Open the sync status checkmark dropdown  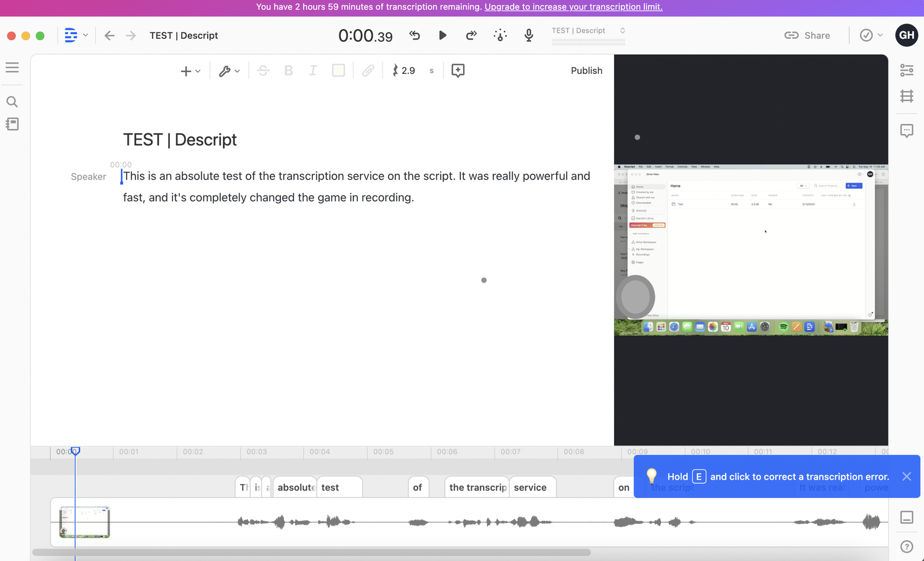872,35
